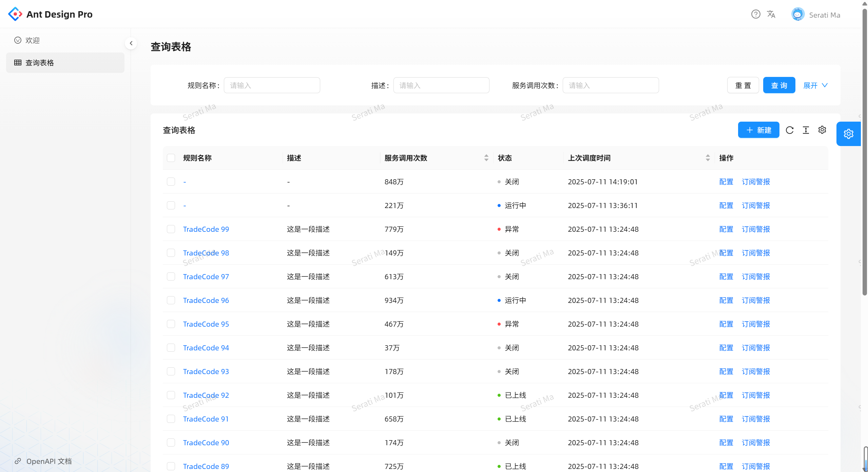
Task: Click Serati Ma's avatar
Action: tap(797, 14)
